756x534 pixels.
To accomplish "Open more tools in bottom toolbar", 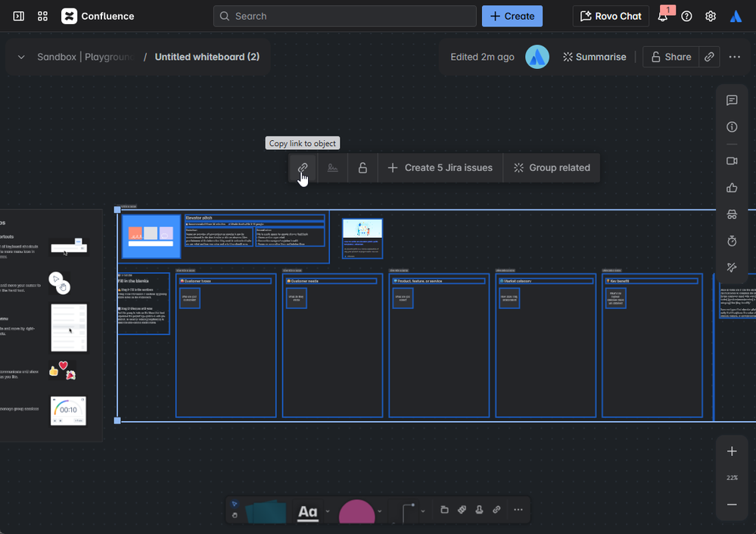I will pos(518,510).
